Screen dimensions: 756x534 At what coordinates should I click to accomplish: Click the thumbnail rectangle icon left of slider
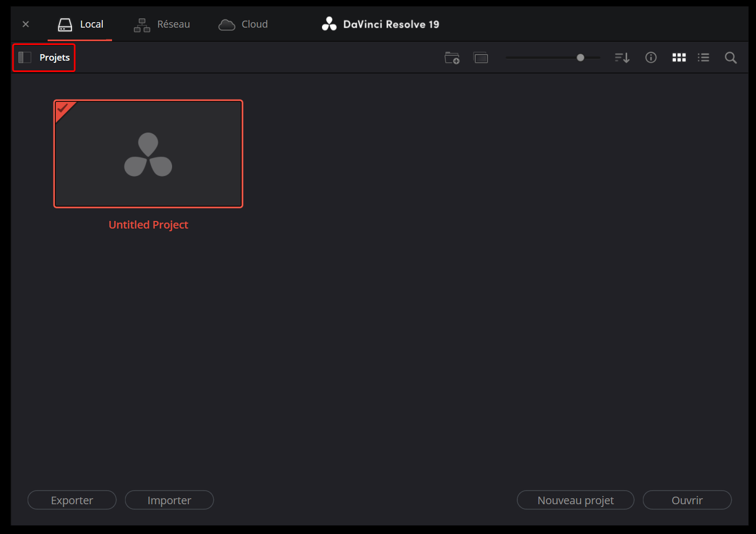tap(481, 57)
